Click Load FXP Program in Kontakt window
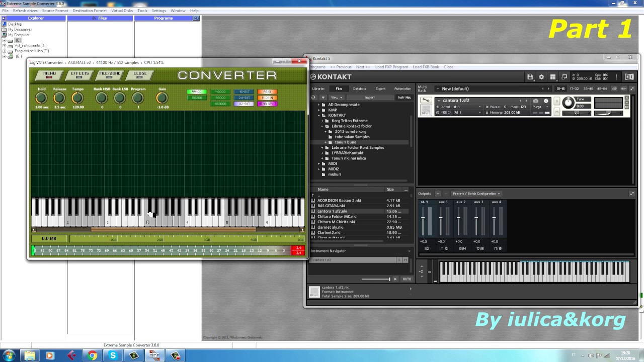This screenshot has width=644, height=362. 391,67
